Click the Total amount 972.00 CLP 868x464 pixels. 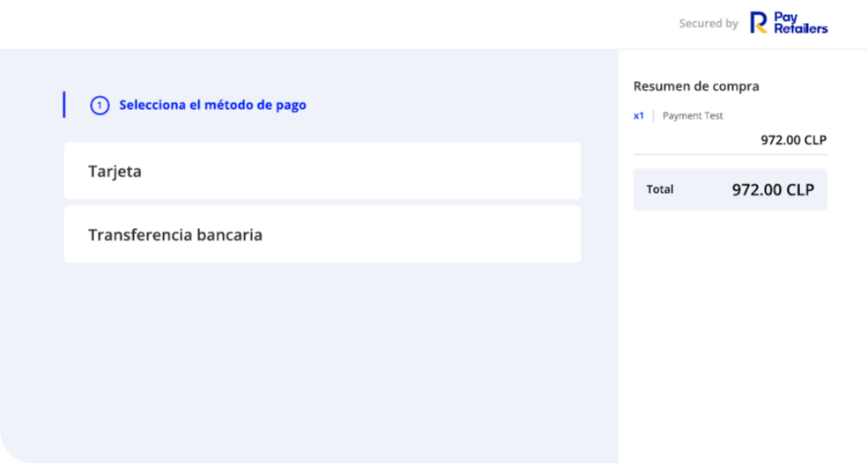[x=773, y=189]
